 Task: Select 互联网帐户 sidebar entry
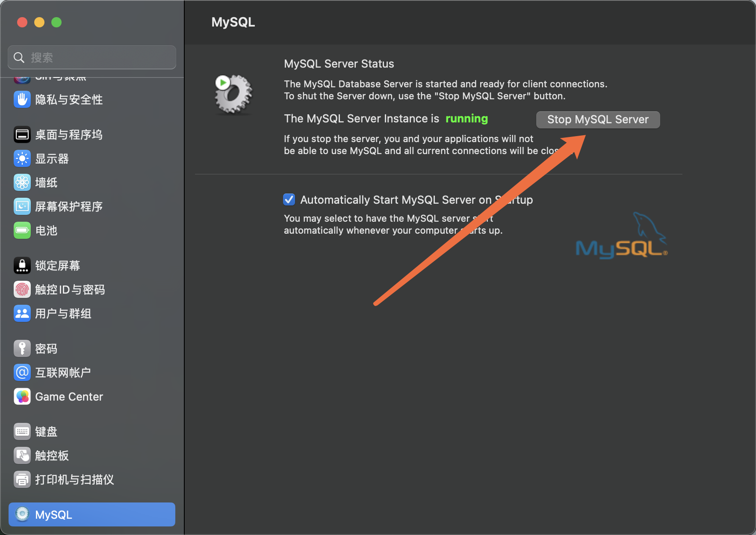pos(63,373)
